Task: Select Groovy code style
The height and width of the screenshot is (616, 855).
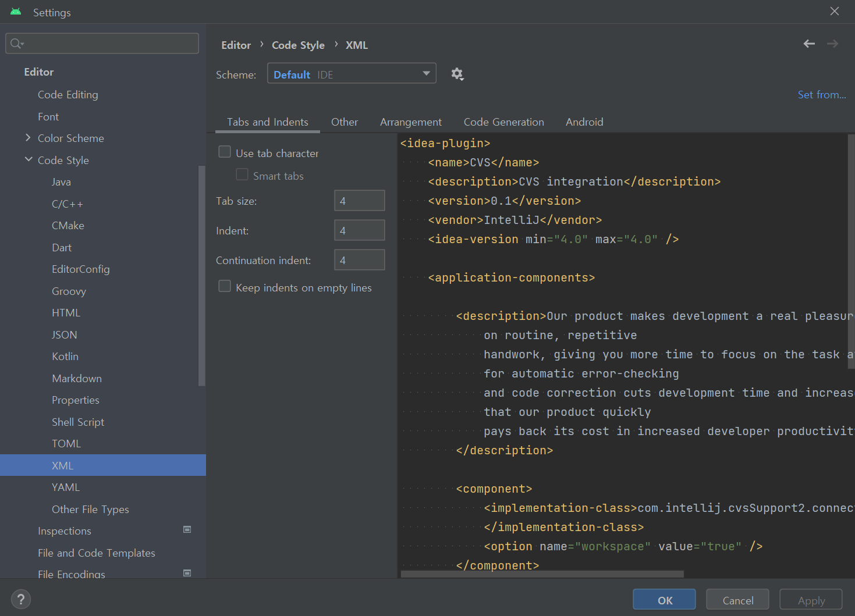Action: pos(69,291)
